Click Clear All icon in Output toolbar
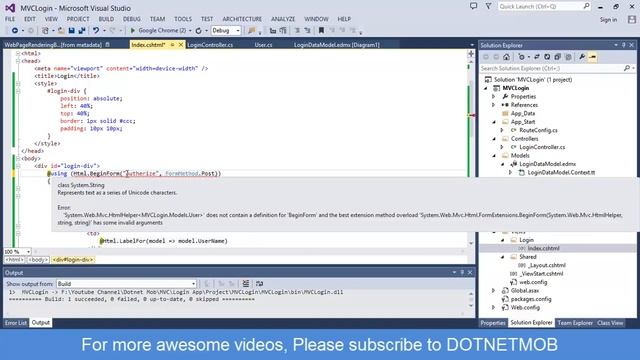640x360 pixels. coord(246,284)
